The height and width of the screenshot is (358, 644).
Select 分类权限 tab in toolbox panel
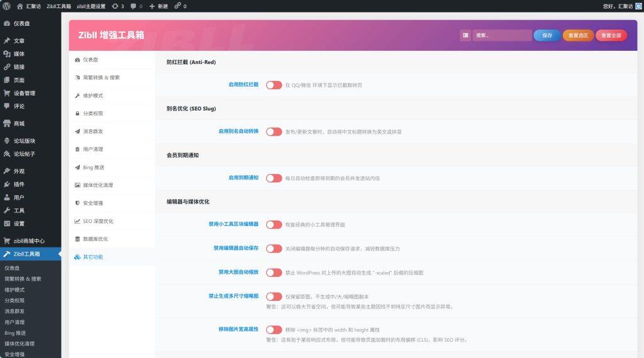pyautogui.click(x=112, y=113)
